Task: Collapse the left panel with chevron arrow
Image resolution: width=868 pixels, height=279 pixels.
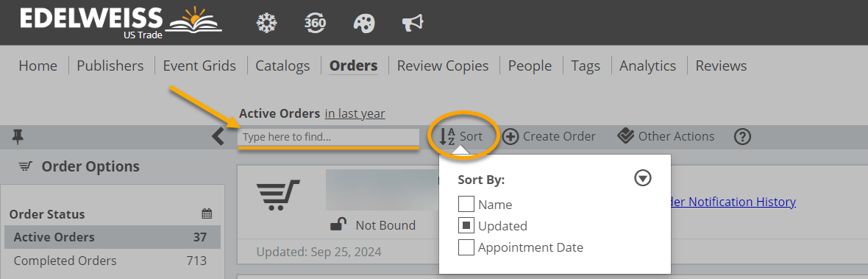Action: coord(218,136)
